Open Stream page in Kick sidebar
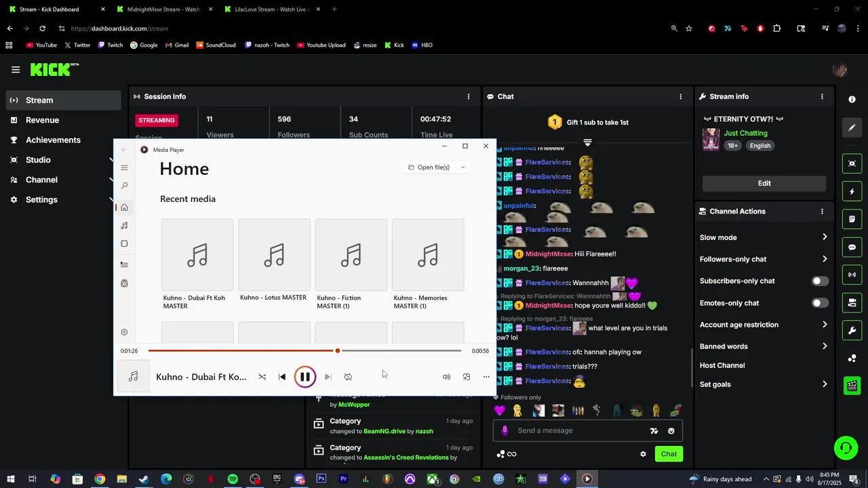This screenshot has width=868, height=488. pos(63,100)
